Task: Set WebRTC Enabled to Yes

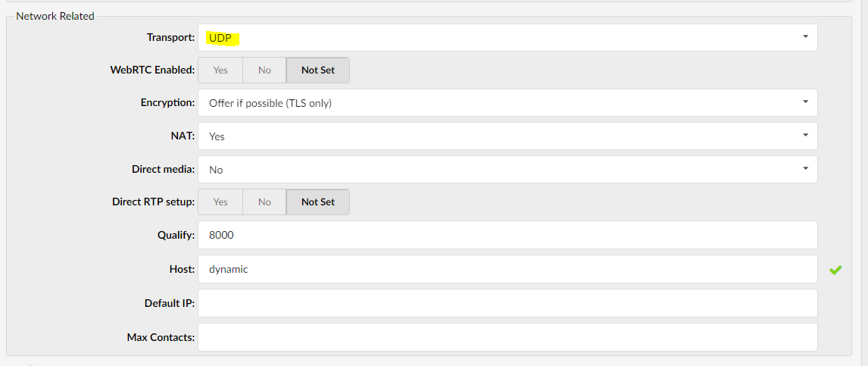Action: [220, 70]
